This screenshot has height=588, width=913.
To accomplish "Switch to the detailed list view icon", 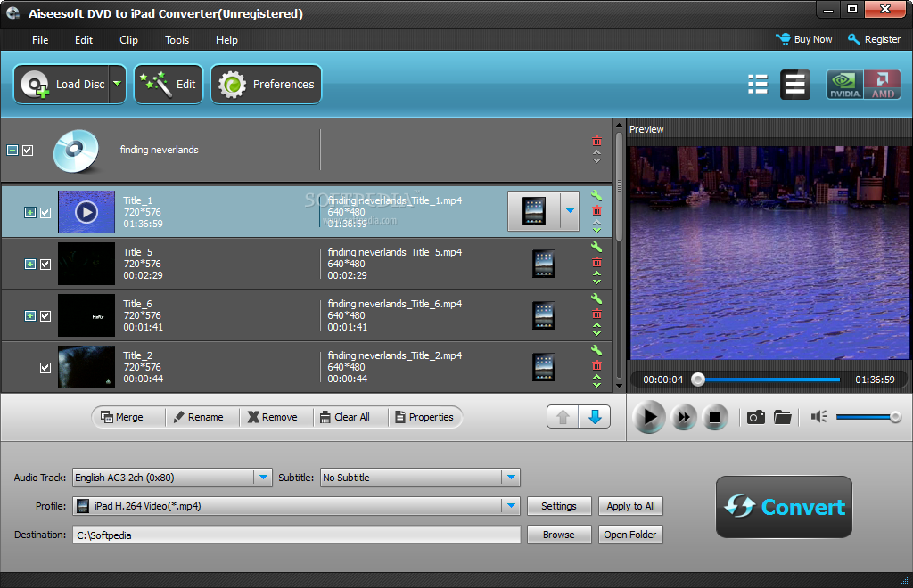I will 758,85.
